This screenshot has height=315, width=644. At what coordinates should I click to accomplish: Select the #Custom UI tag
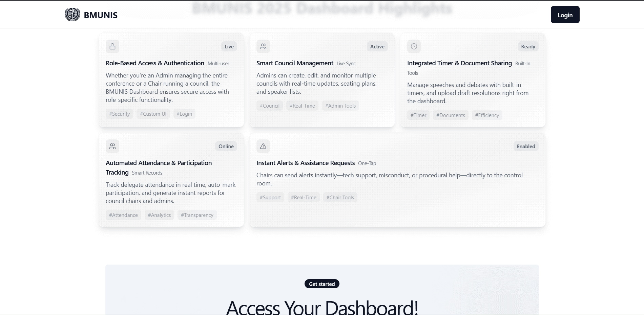[153, 114]
